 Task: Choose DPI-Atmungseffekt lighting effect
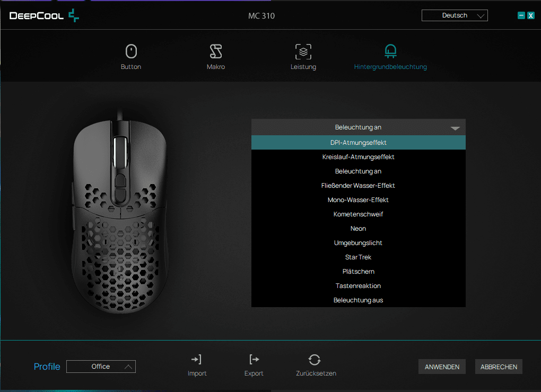[359, 143]
